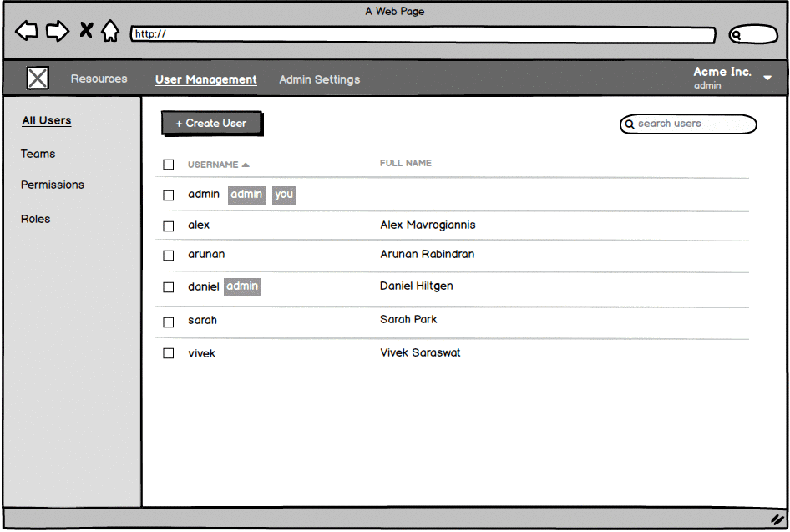This screenshot has height=532, width=790.
Task: Click the name Sarah Park
Action: (408, 319)
